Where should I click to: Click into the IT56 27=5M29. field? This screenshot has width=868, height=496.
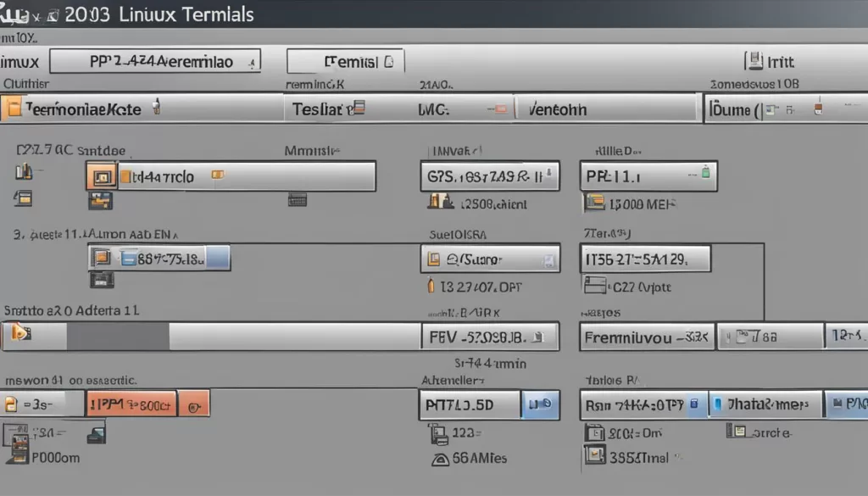tap(645, 259)
